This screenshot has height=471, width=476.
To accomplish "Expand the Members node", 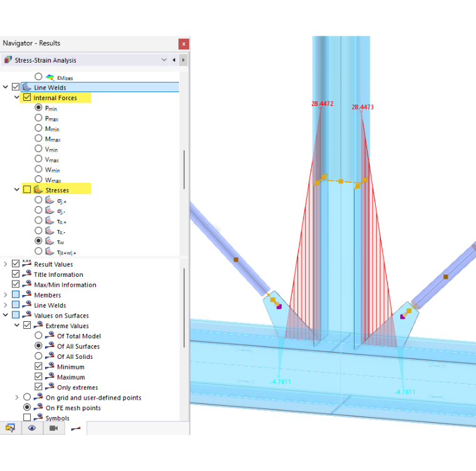I will tap(6, 294).
